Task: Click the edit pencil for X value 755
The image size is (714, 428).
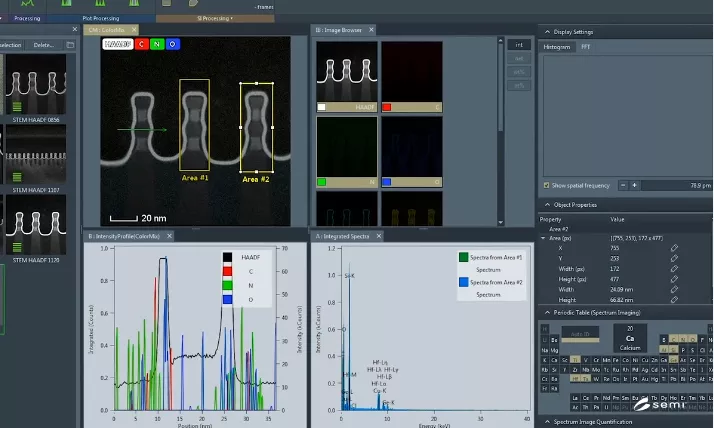Action: click(x=674, y=248)
